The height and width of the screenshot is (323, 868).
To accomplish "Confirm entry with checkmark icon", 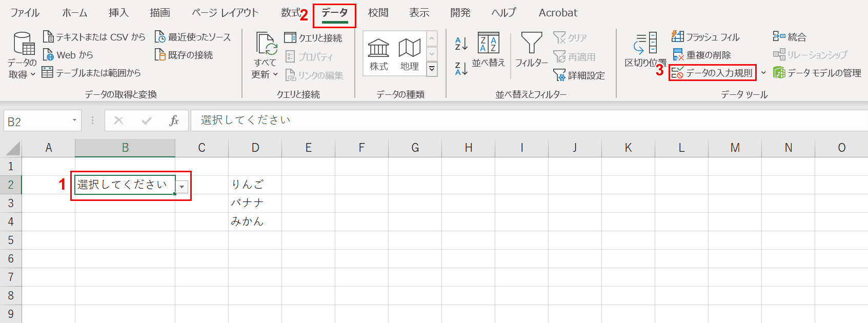I will 147,120.
